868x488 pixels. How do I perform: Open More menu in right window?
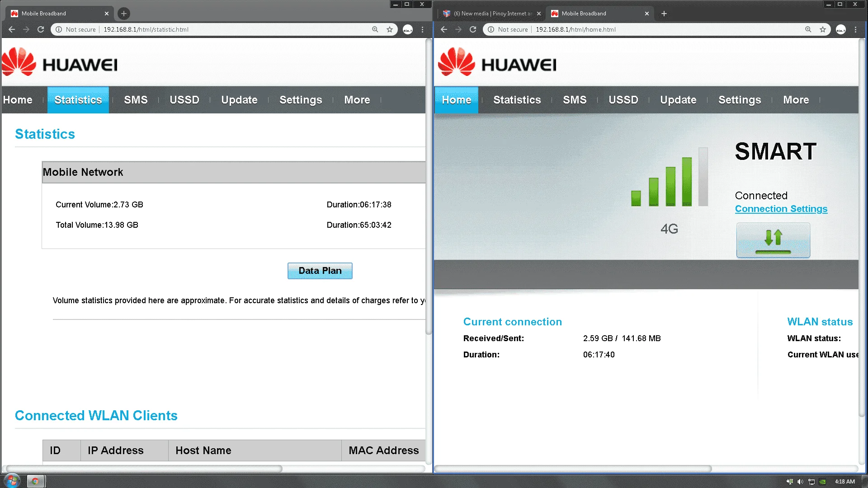796,100
